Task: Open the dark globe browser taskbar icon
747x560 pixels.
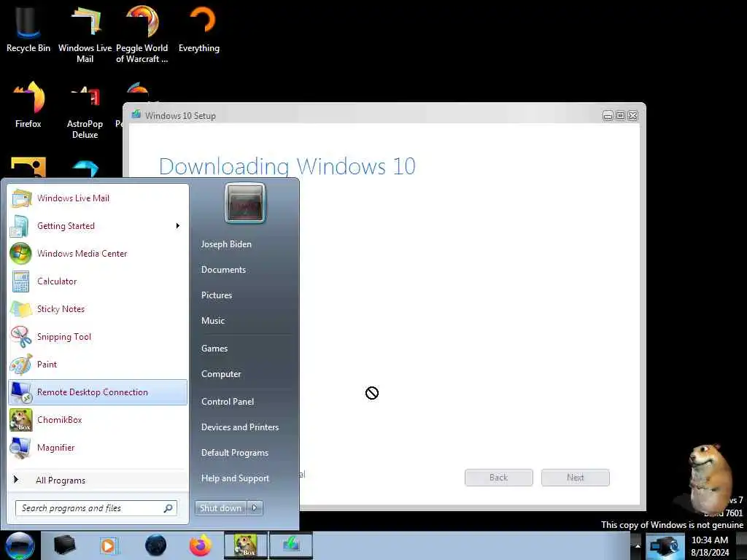Action: (x=155, y=545)
